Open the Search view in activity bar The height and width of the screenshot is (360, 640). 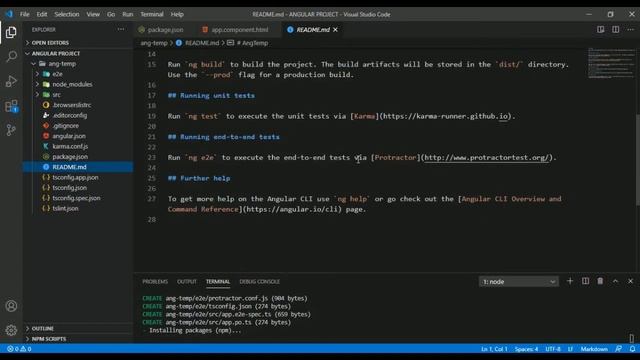[x=11, y=56]
